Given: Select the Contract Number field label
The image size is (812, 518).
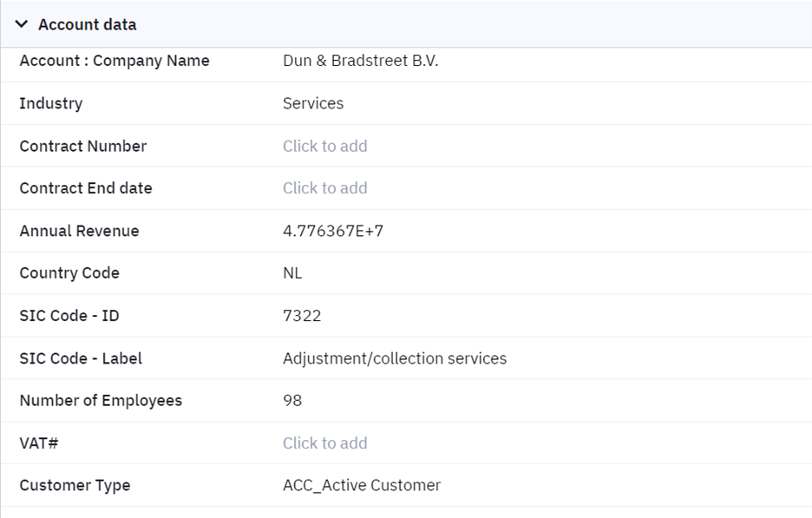Looking at the screenshot, I should point(83,146).
